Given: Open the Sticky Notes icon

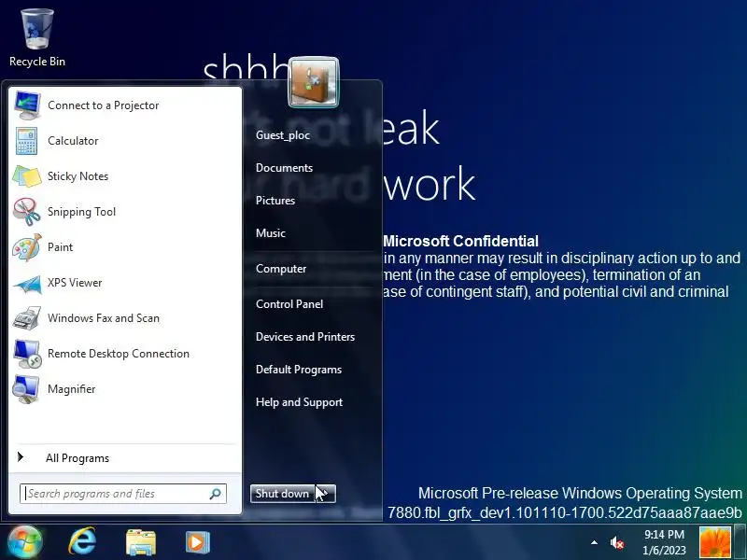Looking at the screenshot, I should coord(27,176).
